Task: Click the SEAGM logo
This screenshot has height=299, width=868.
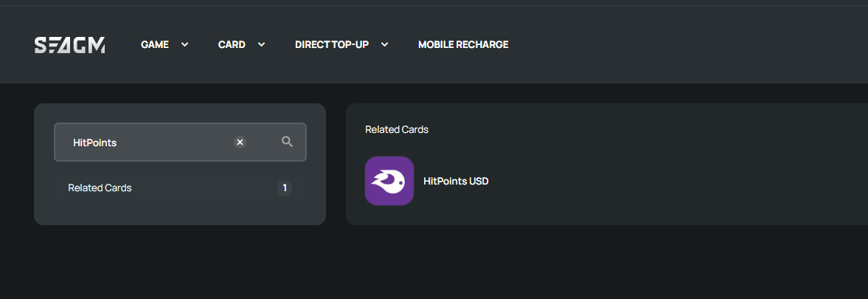Action: point(70,45)
